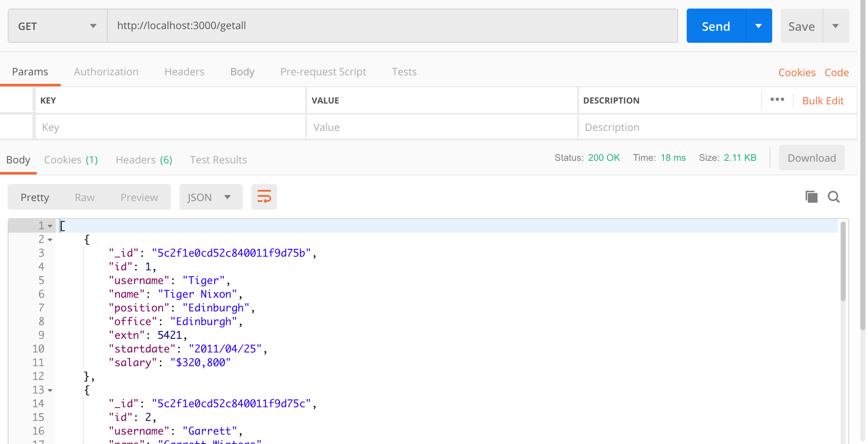868x444 pixels.
Task: Open the params options ellipsis menu
Action: point(777,100)
